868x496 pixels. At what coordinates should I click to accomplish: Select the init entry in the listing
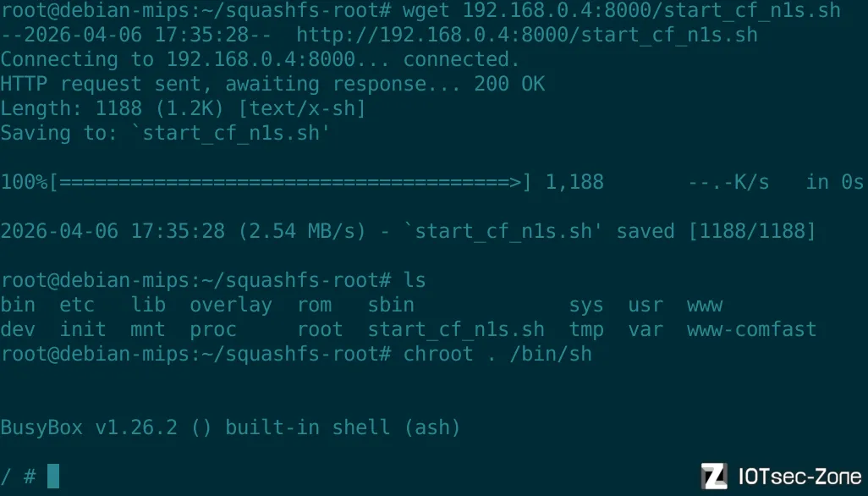83,329
